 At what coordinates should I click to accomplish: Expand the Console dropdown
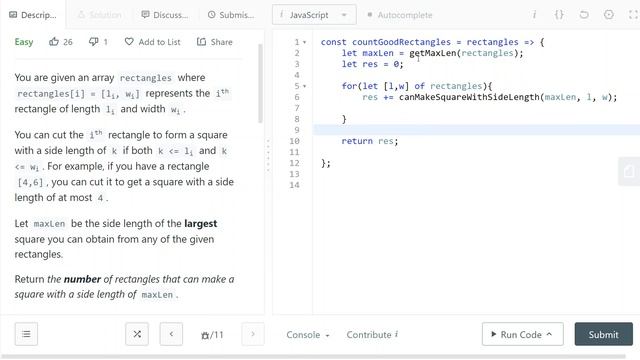pos(308,334)
